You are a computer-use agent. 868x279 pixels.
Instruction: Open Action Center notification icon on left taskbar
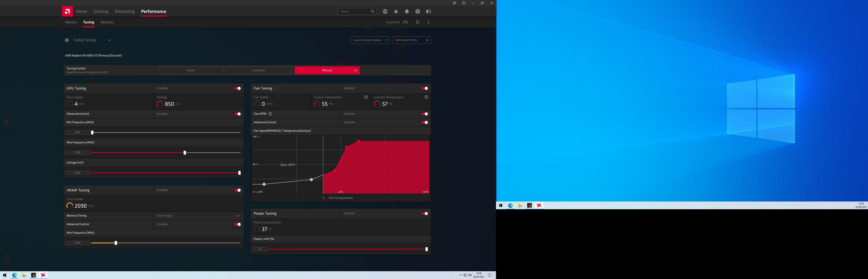[x=490, y=275]
